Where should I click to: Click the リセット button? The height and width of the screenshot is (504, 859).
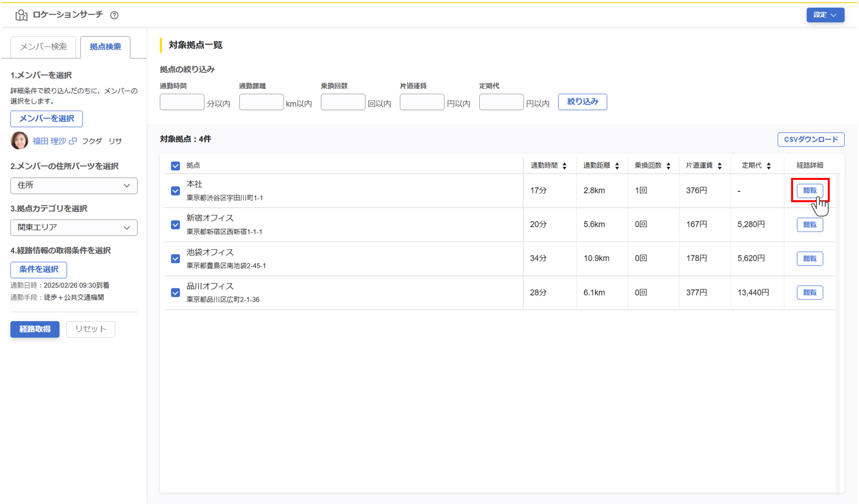[91, 329]
